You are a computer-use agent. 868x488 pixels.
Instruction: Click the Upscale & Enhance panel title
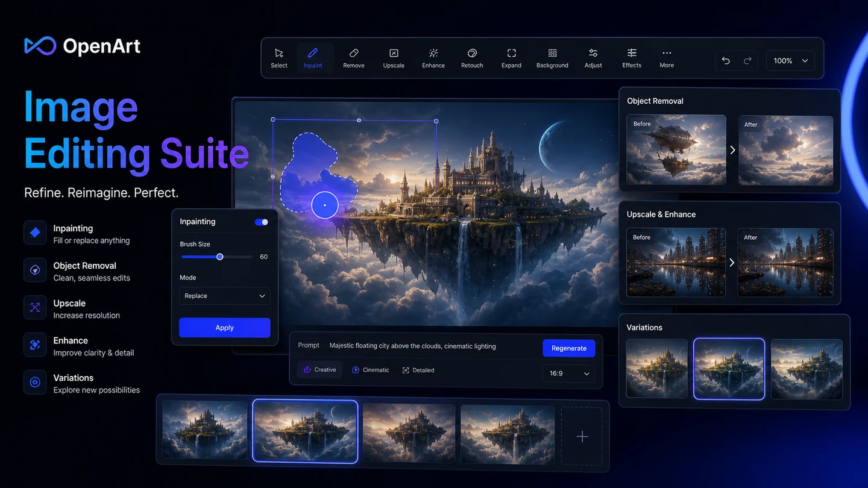click(x=661, y=214)
